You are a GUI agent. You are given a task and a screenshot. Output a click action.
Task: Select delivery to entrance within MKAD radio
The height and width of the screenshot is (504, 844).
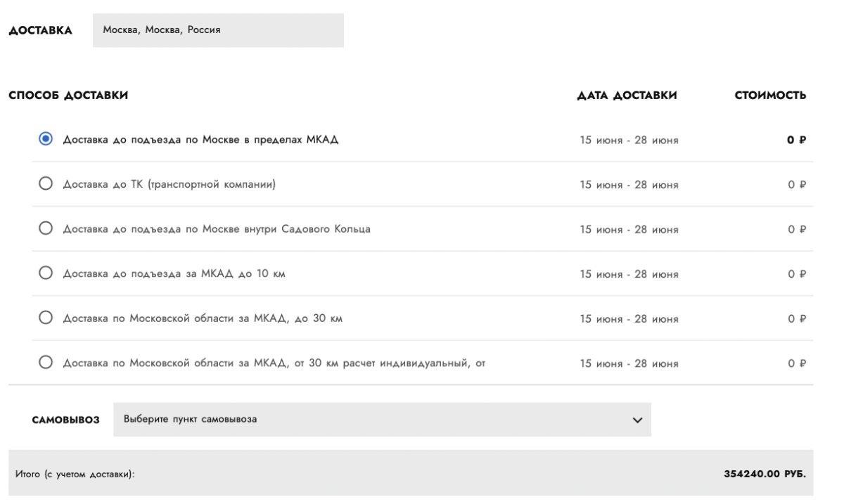(x=46, y=139)
